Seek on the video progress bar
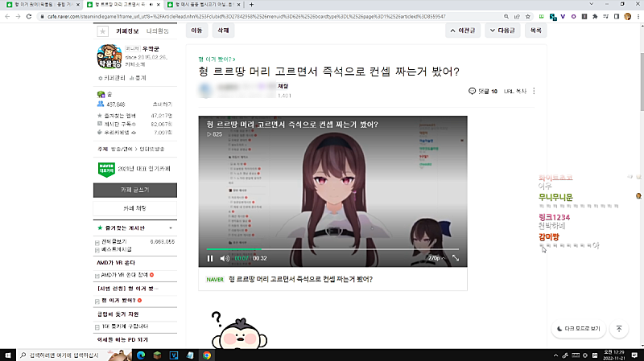The image size is (644, 361). pos(332,249)
